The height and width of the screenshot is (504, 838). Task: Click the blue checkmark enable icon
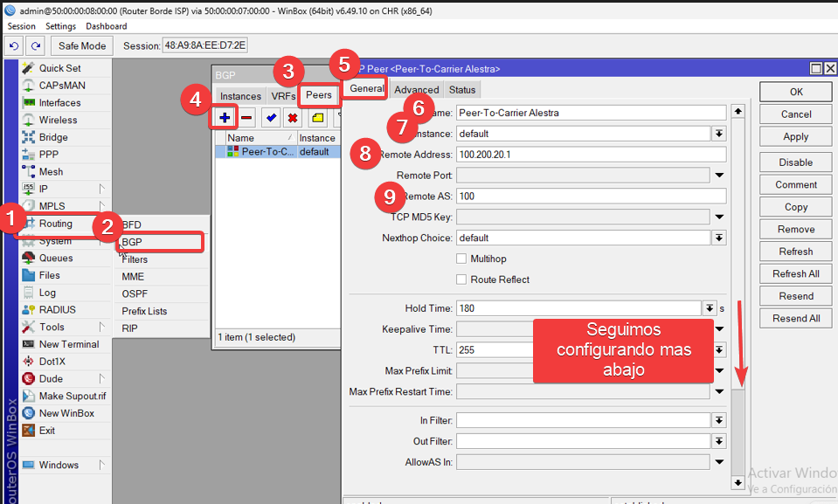point(271,117)
